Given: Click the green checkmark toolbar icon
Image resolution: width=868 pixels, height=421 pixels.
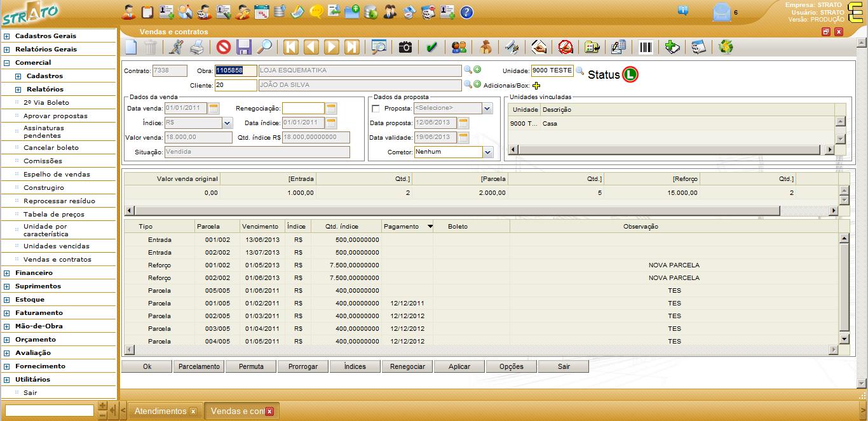Looking at the screenshot, I should point(432,47).
